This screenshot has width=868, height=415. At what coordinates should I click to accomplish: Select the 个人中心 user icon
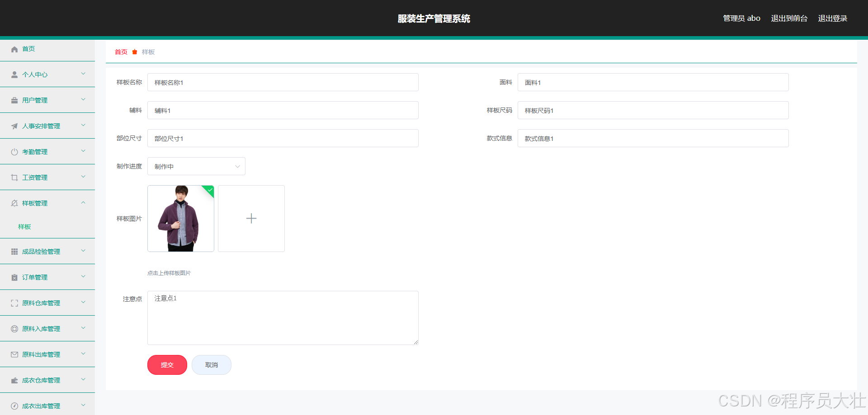tap(14, 74)
